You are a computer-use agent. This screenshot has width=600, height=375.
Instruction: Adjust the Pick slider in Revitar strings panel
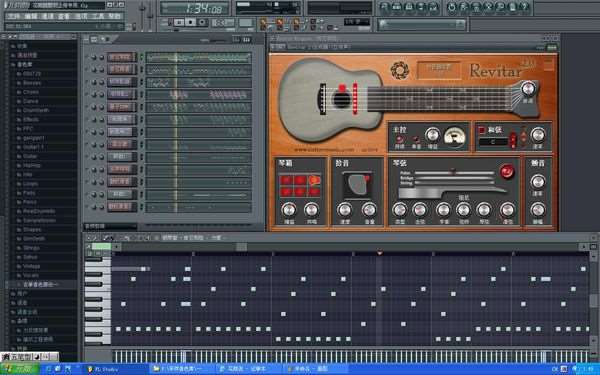coord(455,173)
